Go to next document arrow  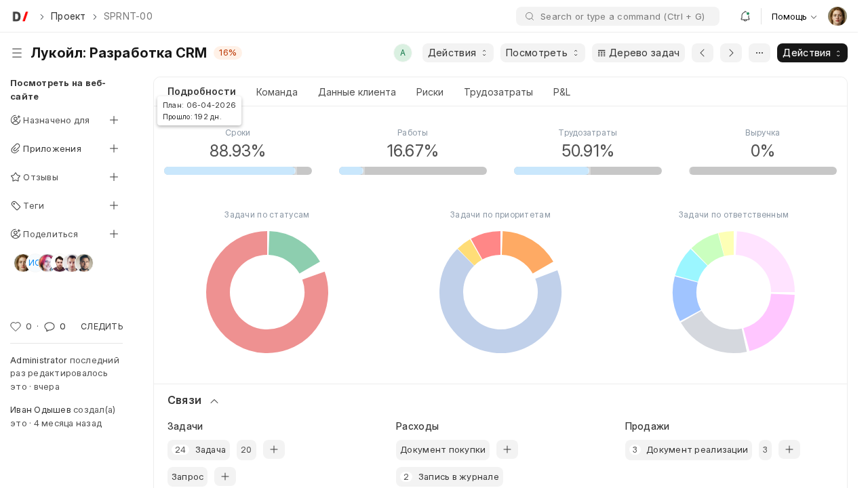point(731,53)
